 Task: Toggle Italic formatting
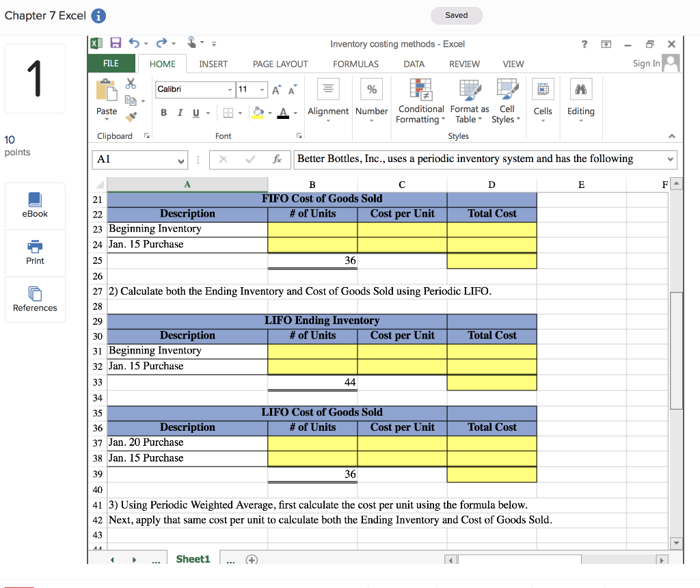[180, 113]
